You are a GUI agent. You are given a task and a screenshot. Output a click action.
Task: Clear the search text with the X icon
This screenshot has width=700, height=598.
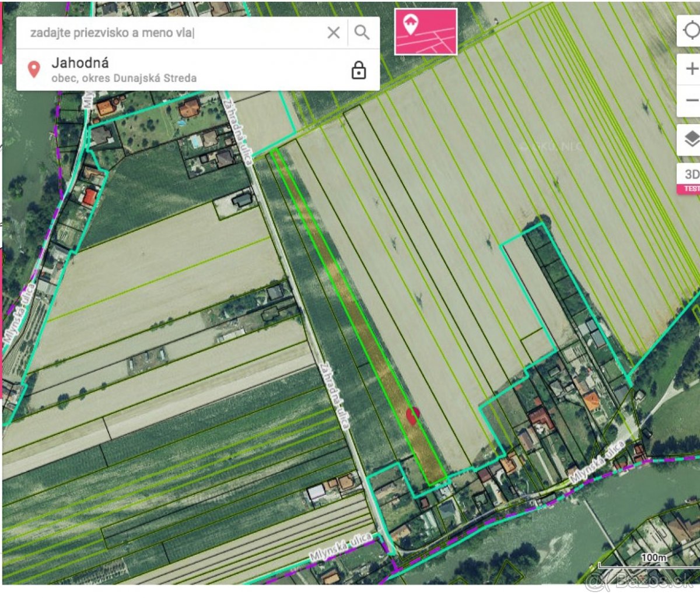pos(333,33)
